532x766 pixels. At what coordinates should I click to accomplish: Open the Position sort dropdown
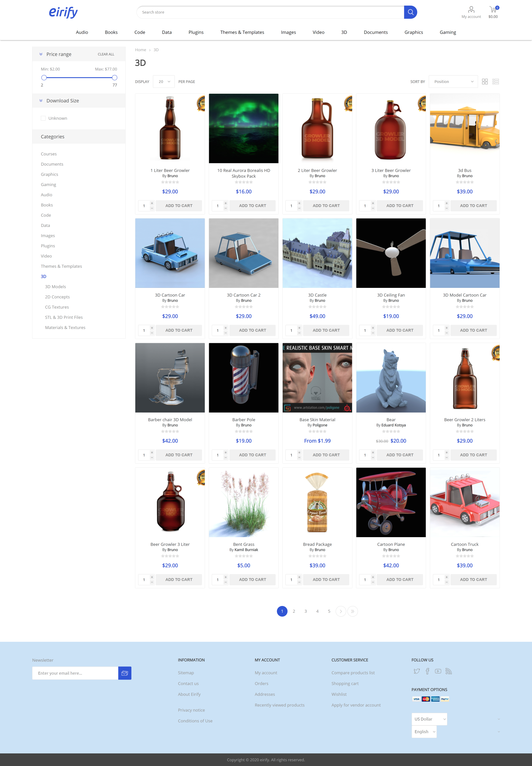(453, 81)
